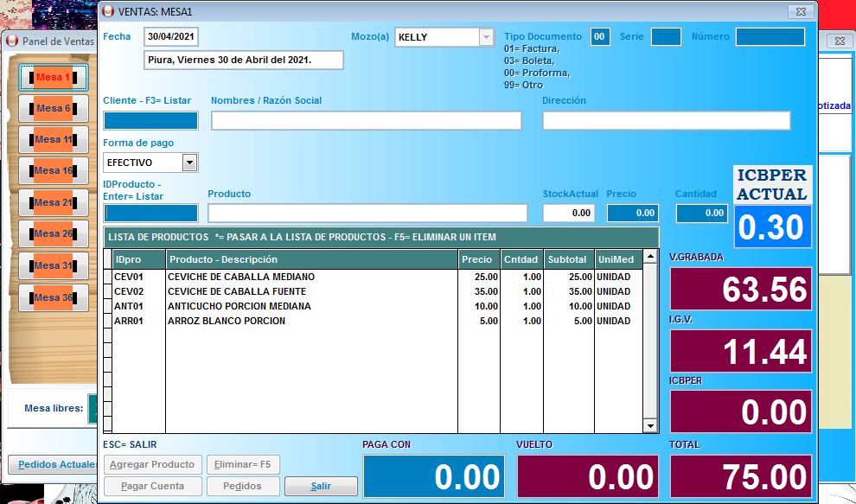Viewport: 856px width, 504px height.
Task: Click the Dirección input field
Action: [x=666, y=121]
